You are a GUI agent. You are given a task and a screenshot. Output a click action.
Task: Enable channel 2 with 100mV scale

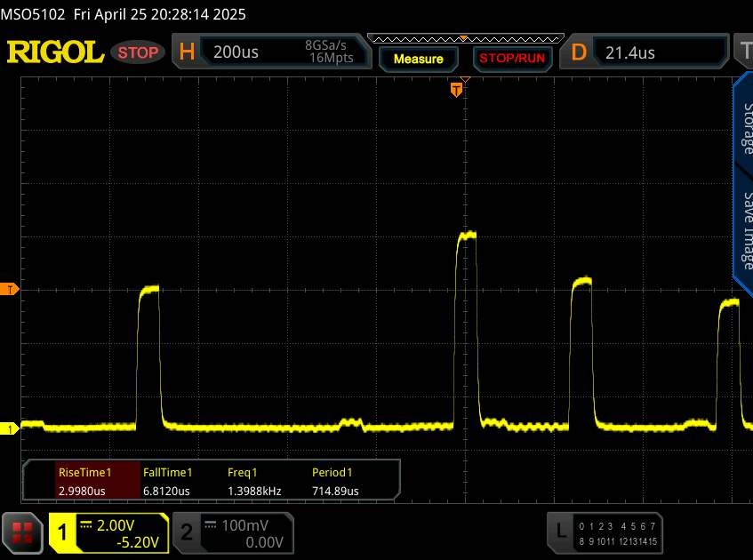pos(231,532)
